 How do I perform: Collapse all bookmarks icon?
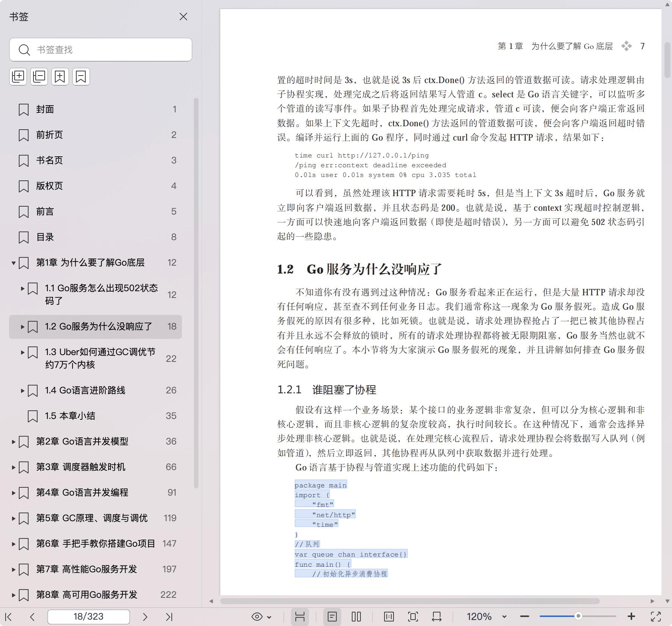pyautogui.click(x=39, y=77)
